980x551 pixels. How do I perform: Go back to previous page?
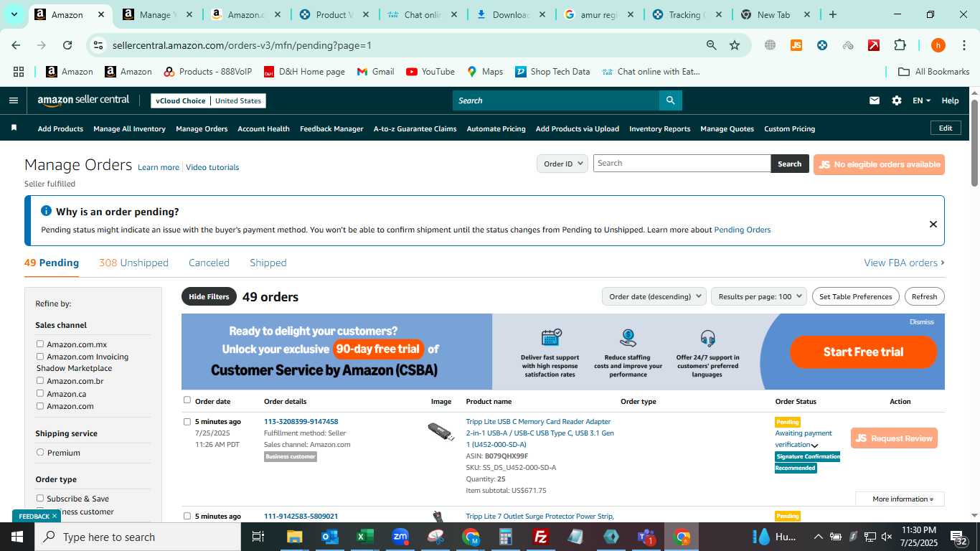(x=16, y=45)
